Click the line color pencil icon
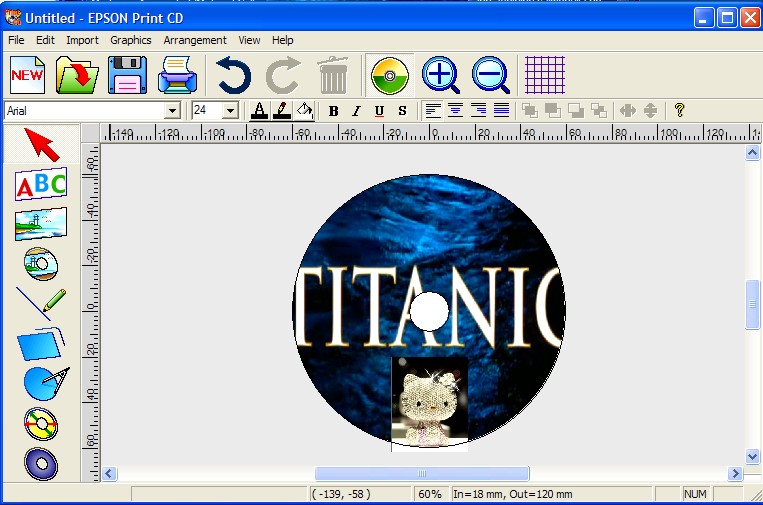 point(282,111)
